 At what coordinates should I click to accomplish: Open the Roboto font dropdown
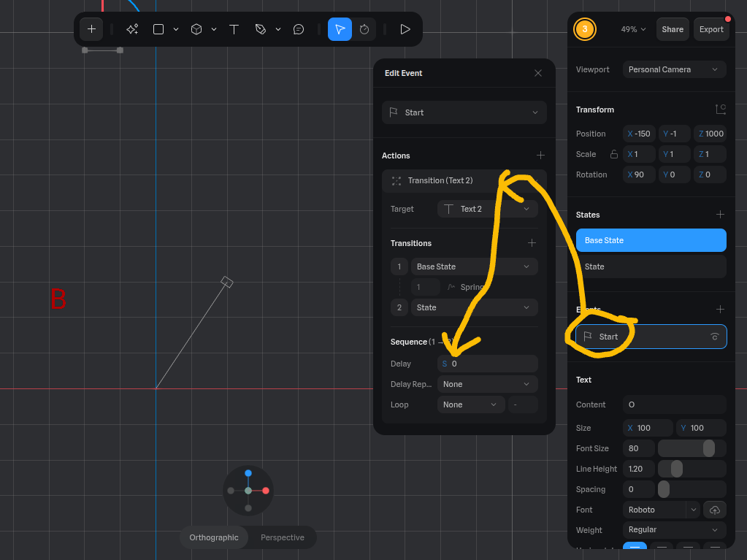pos(661,510)
